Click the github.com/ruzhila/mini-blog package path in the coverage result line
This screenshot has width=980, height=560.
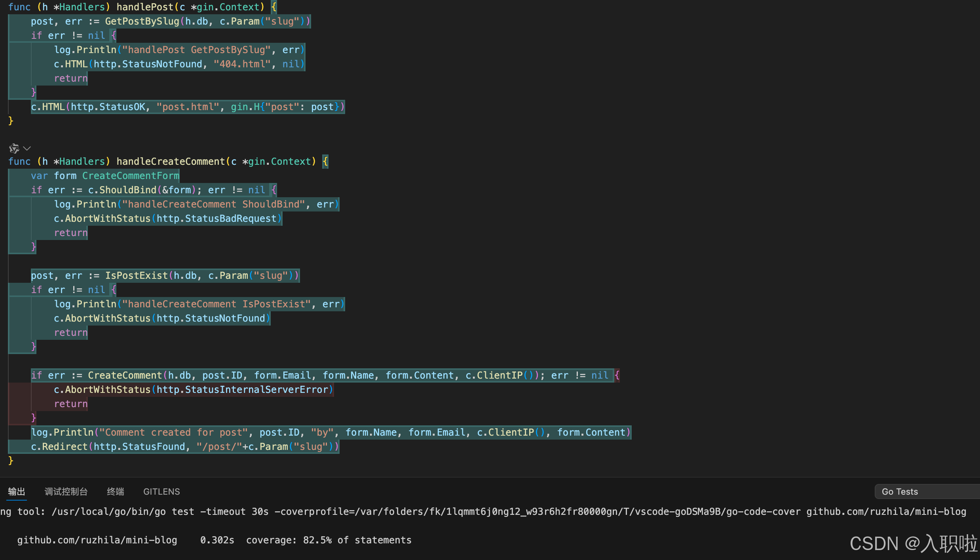coord(97,540)
